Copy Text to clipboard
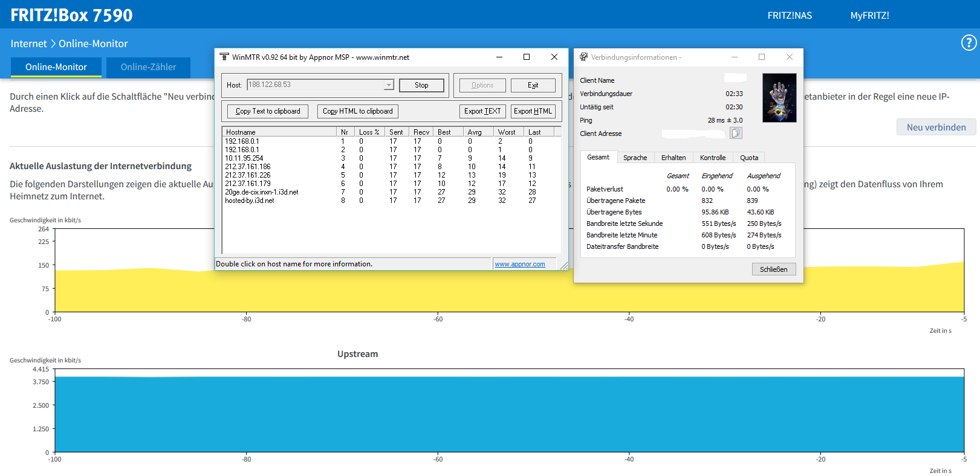Viewport: 980px width, 476px height. [x=268, y=111]
